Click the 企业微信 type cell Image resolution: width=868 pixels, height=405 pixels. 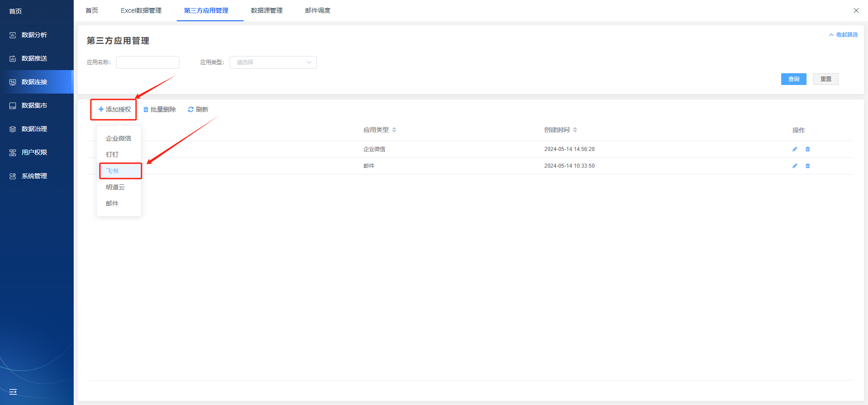point(374,149)
